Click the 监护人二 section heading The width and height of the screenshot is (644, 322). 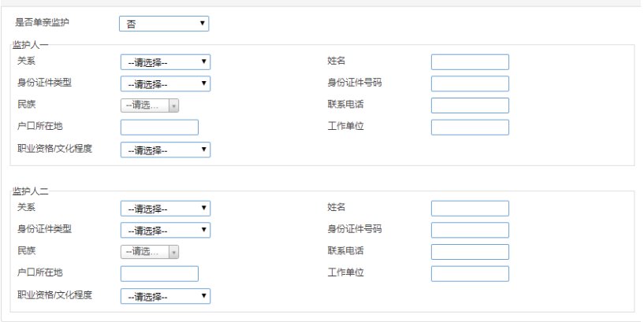pyautogui.click(x=31, y=192)
